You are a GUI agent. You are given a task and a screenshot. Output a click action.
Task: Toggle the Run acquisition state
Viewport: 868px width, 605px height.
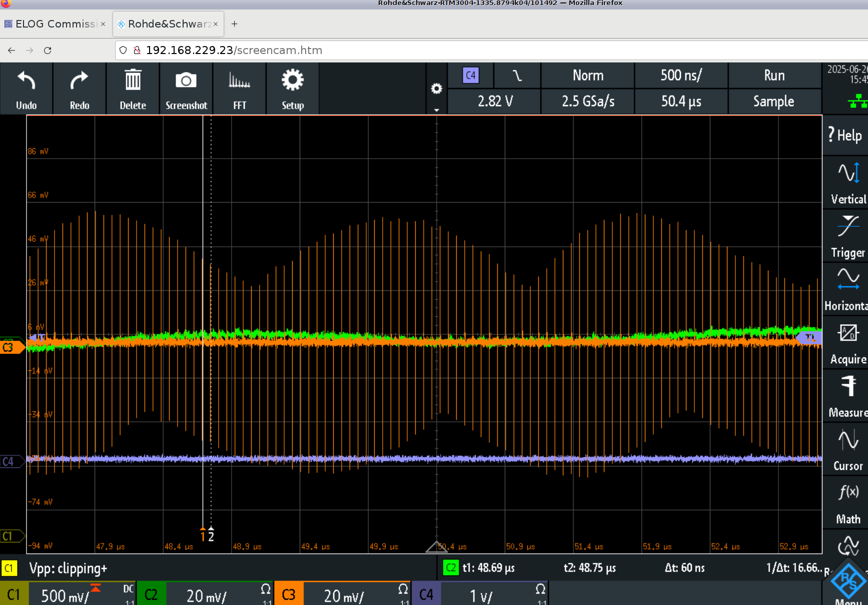774,76
